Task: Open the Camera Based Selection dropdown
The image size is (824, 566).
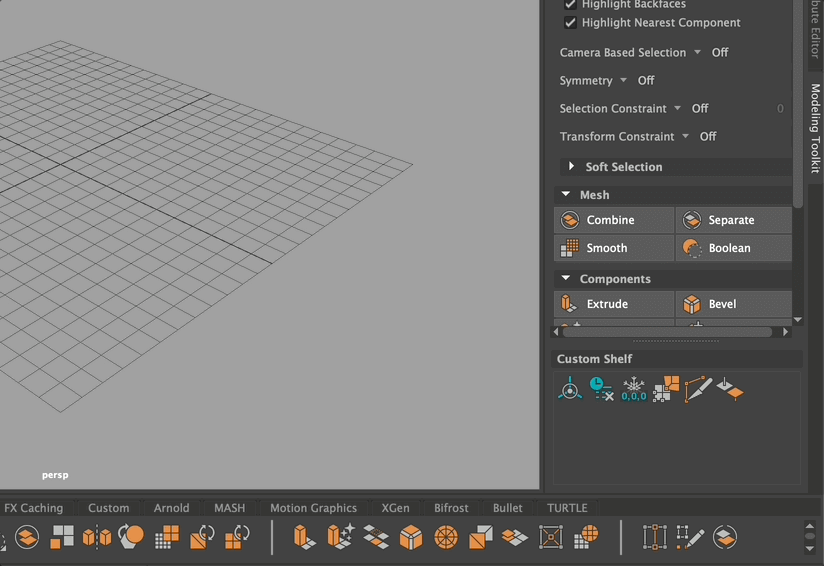Action: 699,53
